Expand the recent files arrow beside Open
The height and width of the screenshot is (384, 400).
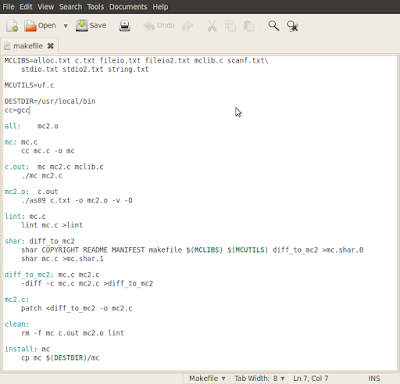[65, 26]
